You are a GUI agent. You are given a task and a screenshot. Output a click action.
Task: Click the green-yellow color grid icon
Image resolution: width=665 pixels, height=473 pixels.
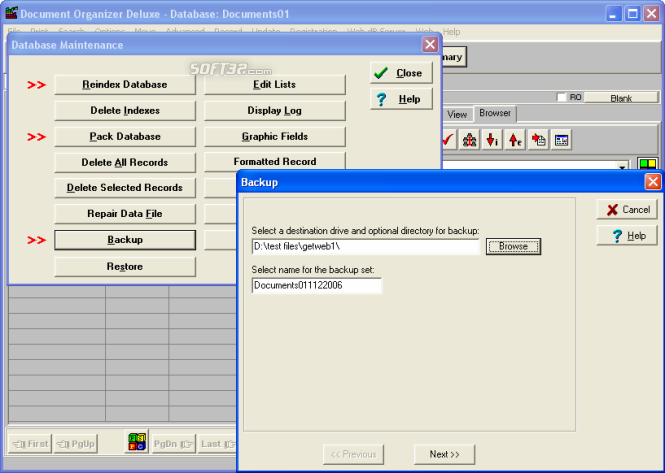click(x=648, y=163)
